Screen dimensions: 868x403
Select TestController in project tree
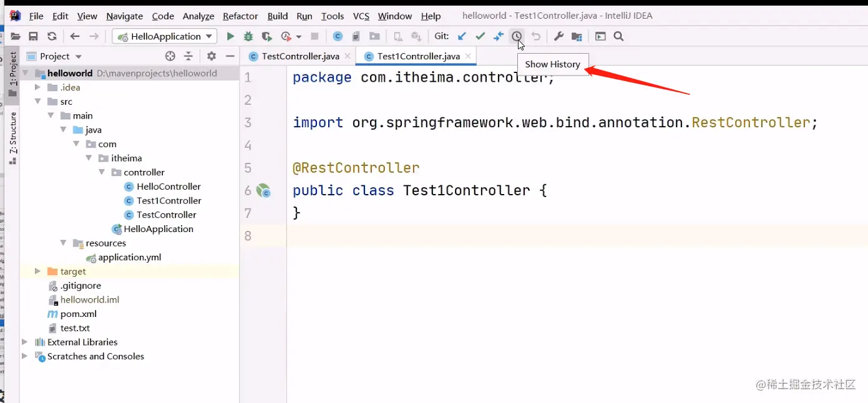point(160,215)
